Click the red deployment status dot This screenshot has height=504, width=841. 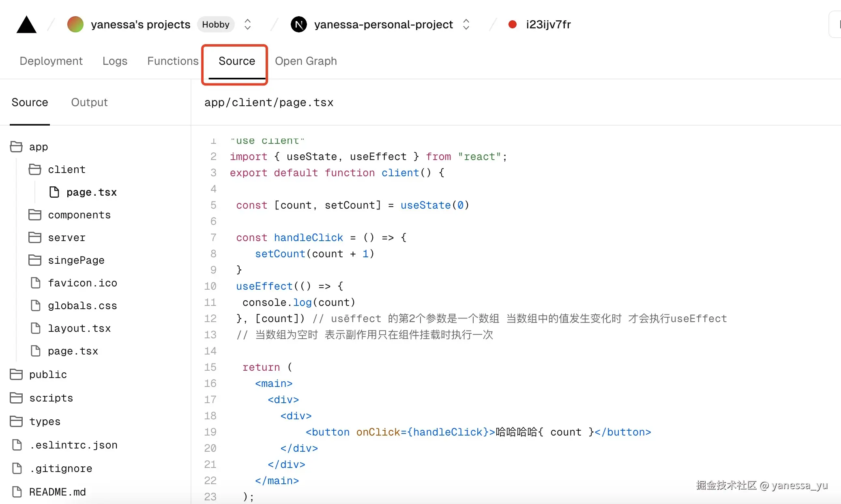click(512, 24)
